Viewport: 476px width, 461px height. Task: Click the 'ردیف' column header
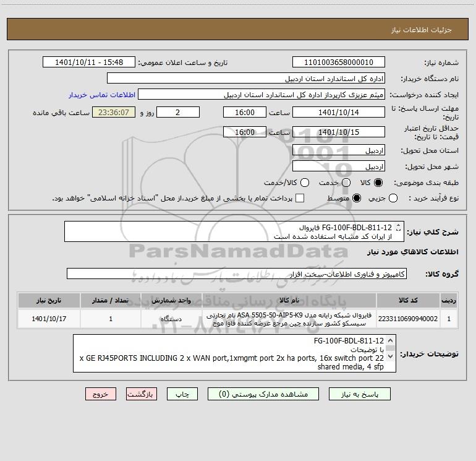(x=449, y=301)
